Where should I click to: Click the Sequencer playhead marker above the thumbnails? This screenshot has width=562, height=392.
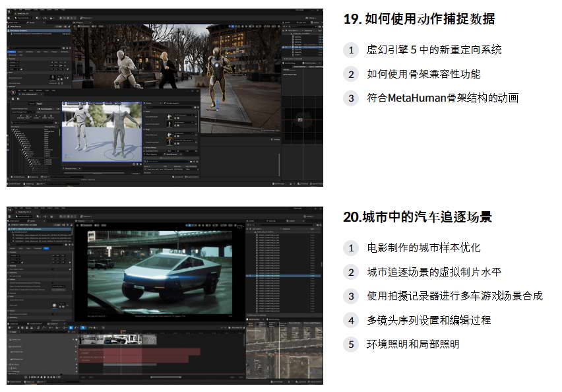coord(122,331)
